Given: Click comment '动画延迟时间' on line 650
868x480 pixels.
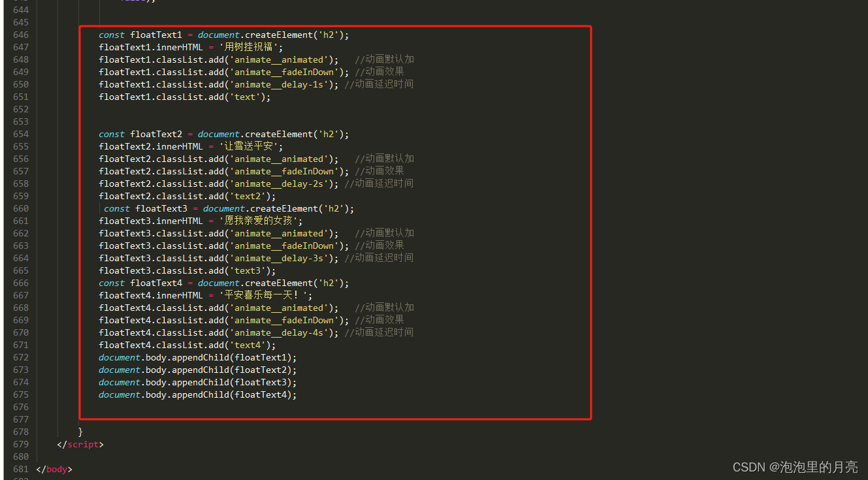Looking at the screenshot, I should tap(379, 84).
